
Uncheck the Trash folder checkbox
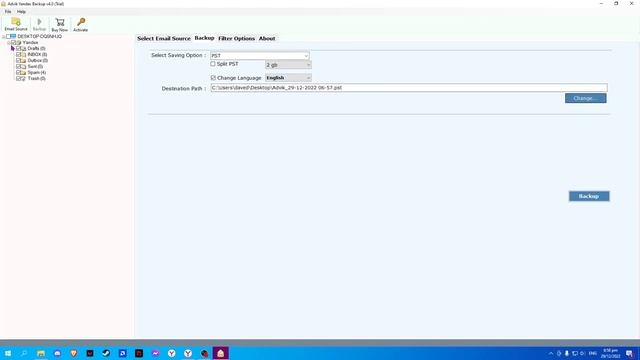(x=18, y=78)
